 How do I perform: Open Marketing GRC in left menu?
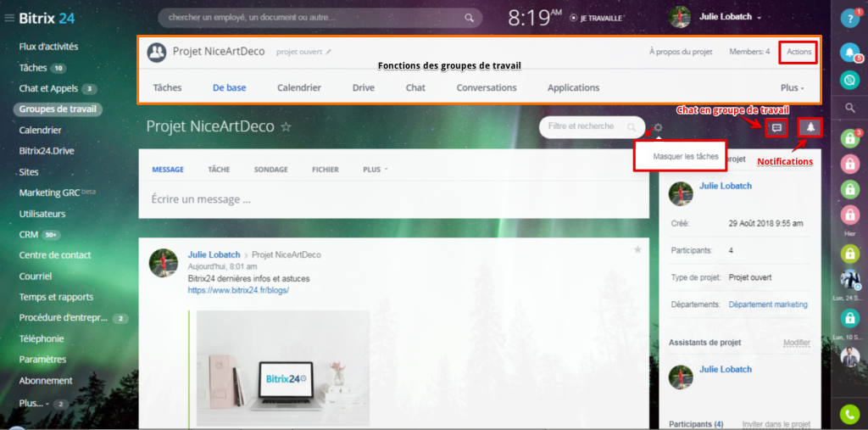[50, 193]
